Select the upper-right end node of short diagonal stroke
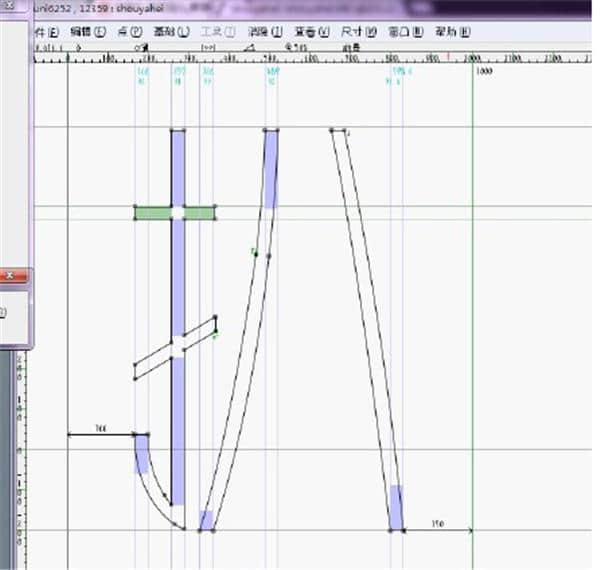Screen dimensions: 600x570 point(215,319)
